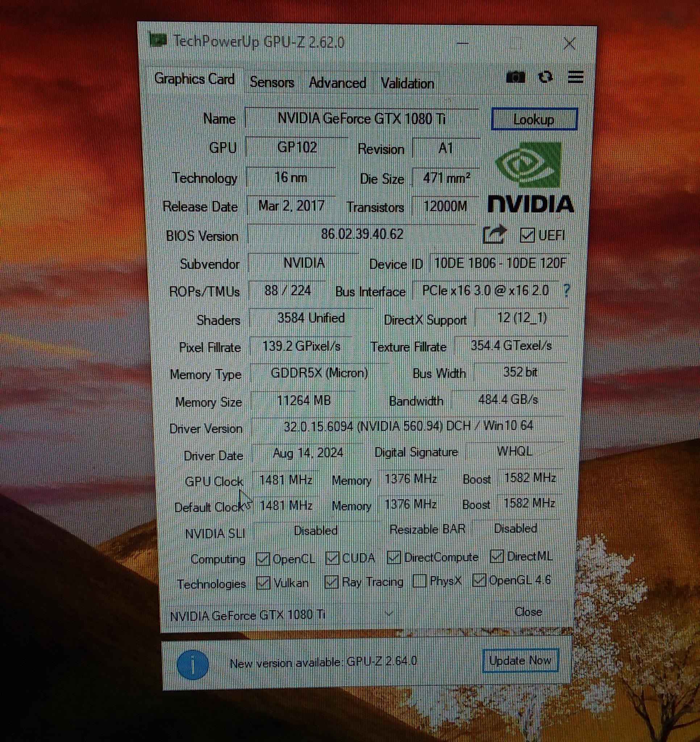Click the Bus Interface question mark
This screenshot has height=742, width=700.
pos(566,290)
